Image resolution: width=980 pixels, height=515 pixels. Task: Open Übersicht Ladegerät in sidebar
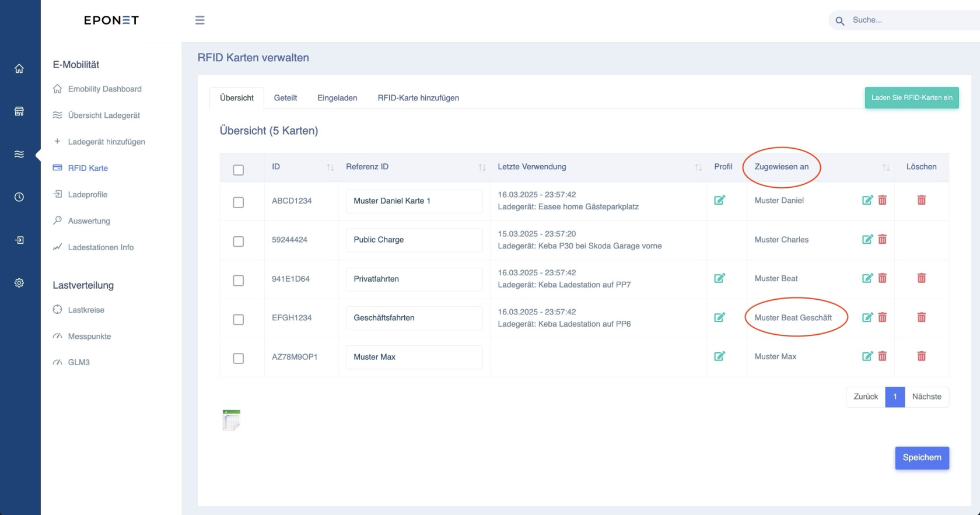click(x=104, y=115)
